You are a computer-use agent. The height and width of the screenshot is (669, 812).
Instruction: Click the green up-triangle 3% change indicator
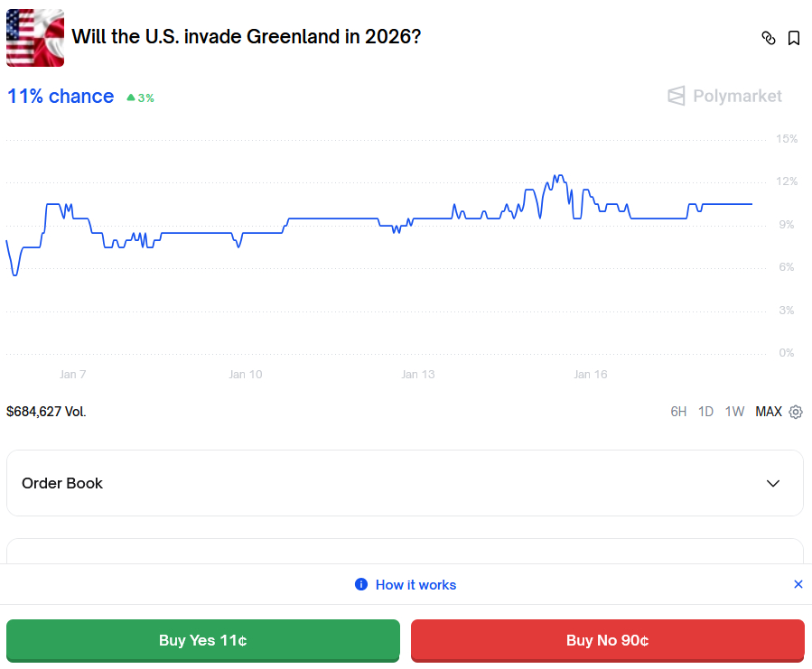140,98
